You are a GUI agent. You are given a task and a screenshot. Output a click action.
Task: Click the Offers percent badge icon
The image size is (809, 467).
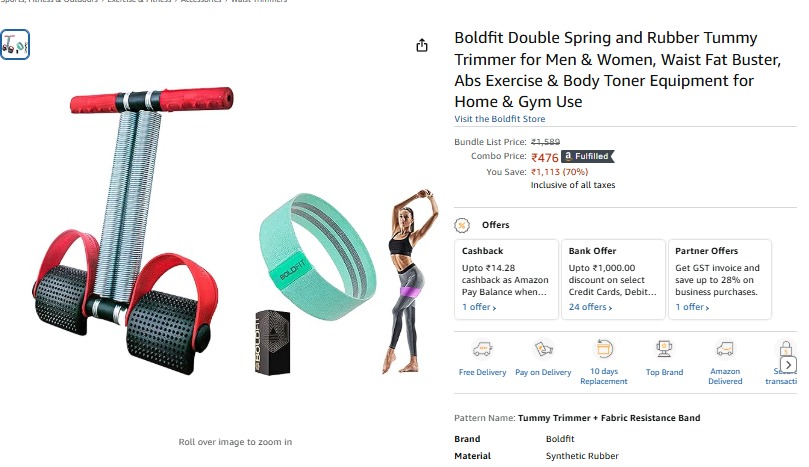[x=462, y=226]
